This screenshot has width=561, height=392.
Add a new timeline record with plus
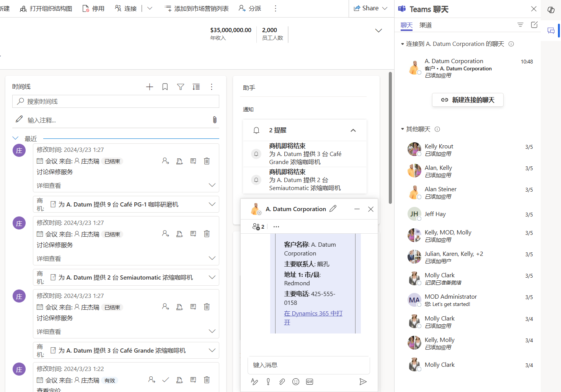pos(150,87)
